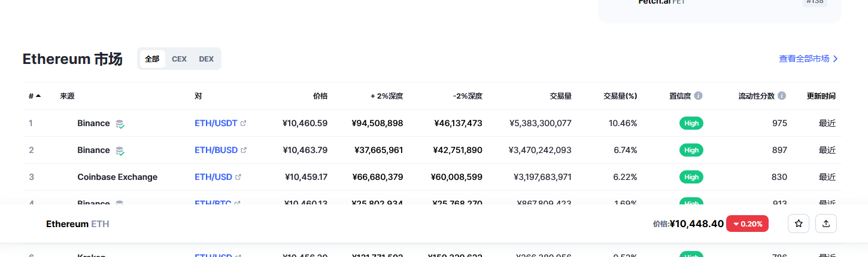Image resolution: width=868 pixels, height=257 pixels.
Task: Click sticky bar price ¥10,448.40
Action: click(x=697, y=224)
